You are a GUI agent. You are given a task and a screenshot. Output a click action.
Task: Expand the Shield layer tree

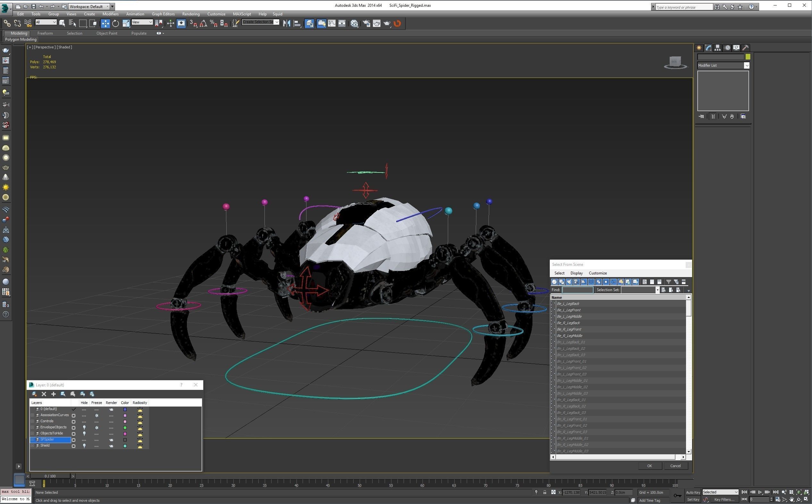tap(32, 446)
